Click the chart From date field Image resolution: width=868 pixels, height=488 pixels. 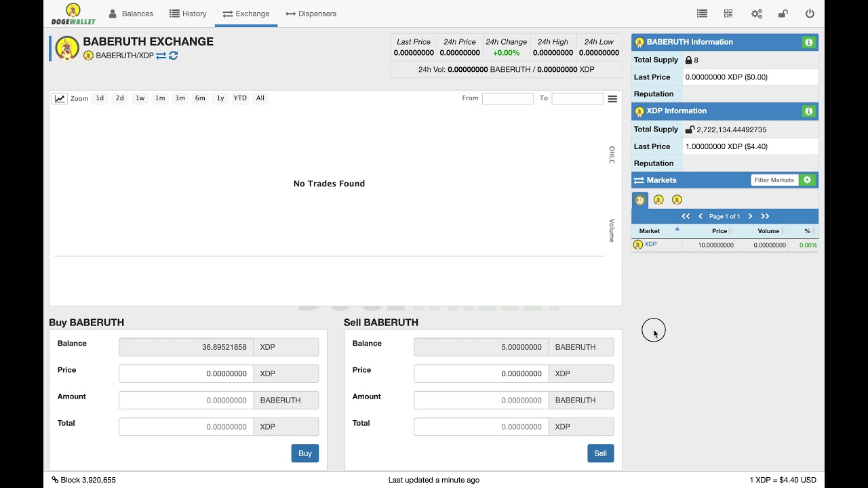tap(508, 98)
